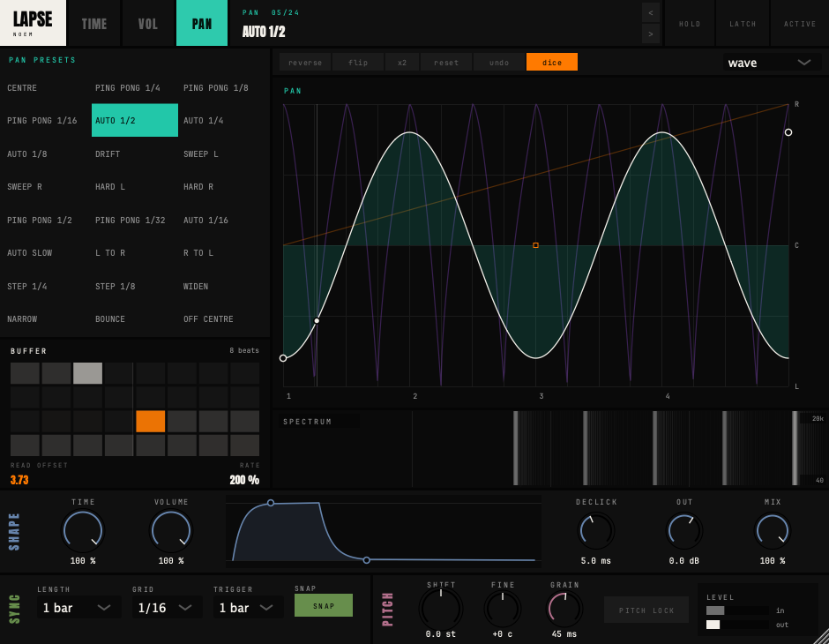Click the x2 button

pyautogui.click(x=402, y=63)
